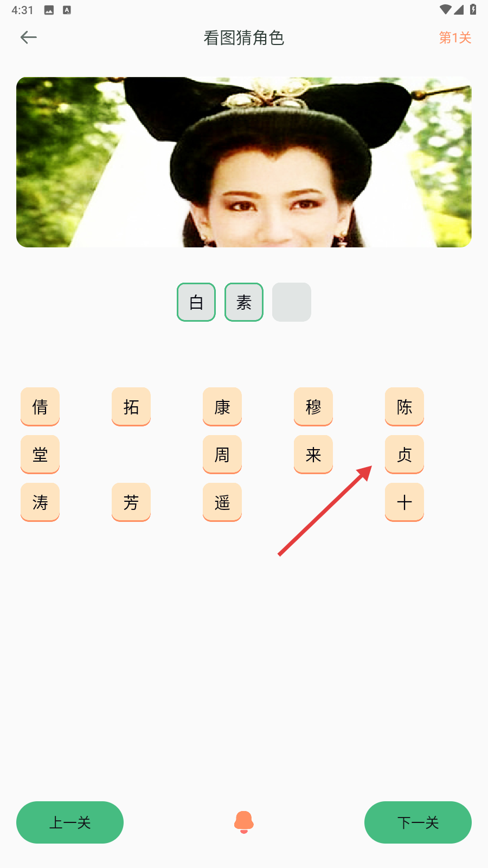The width and height of the screenshot is (488, 868).
Task: Tap the back arrow icon
Action: pos(28,37)
